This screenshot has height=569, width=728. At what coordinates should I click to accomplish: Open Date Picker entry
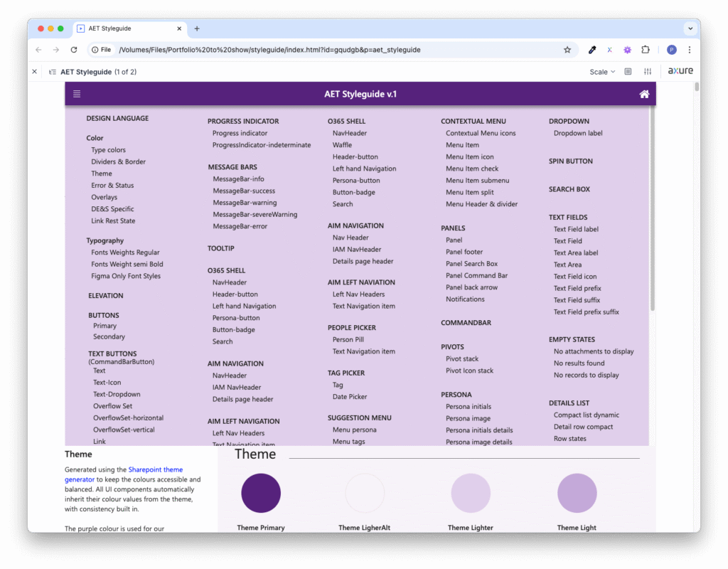tap(350, 397)
